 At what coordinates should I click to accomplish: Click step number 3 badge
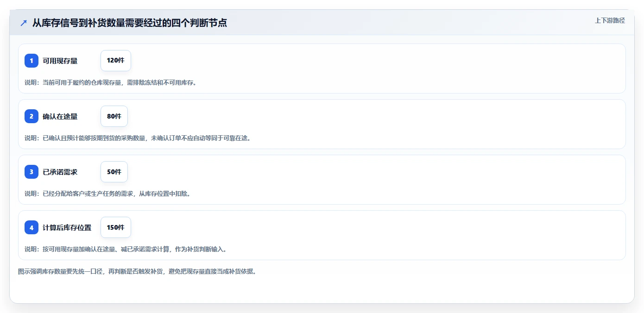pos(32,172)
